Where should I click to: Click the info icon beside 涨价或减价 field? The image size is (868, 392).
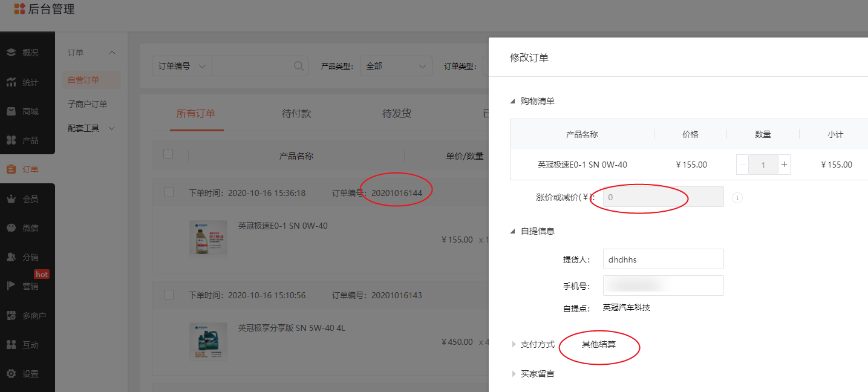[737, 197]
